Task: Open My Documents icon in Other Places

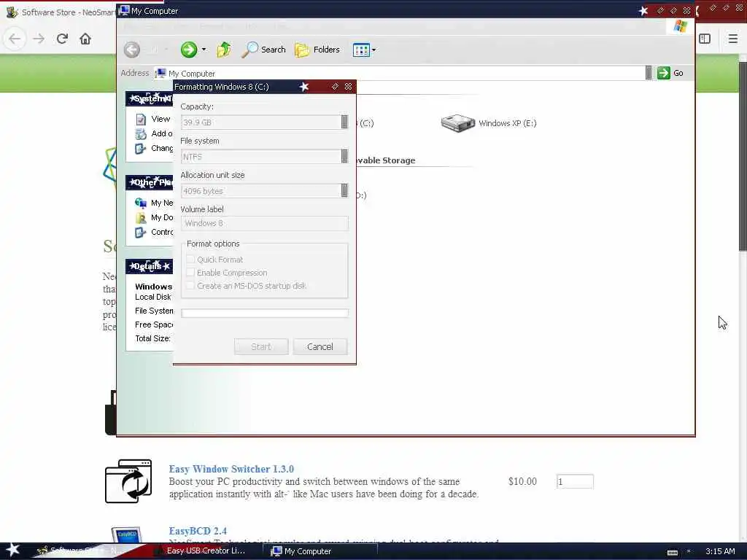Action: click(141, 217)
